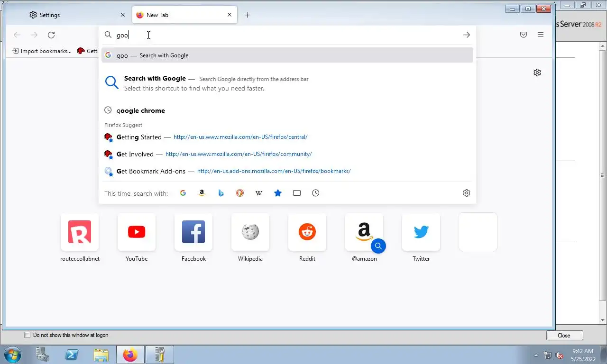This screenshot has height=364, width=607.
Task: Open Server Manager from taskbar
Action: coord(43,355)
